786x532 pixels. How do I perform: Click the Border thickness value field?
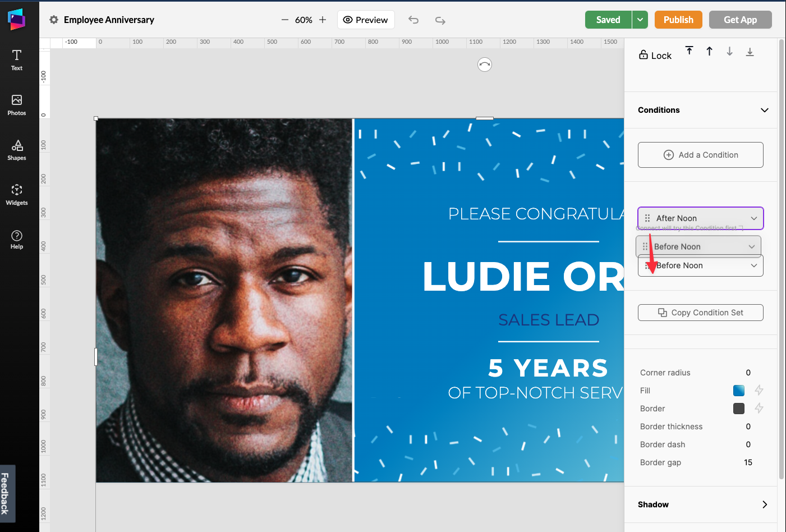(x=748, y=426)
